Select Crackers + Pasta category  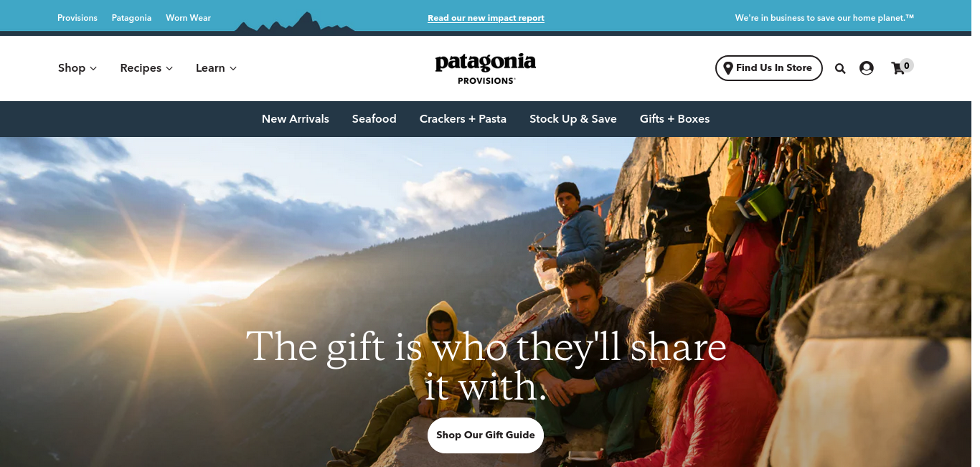coord(463,119)
